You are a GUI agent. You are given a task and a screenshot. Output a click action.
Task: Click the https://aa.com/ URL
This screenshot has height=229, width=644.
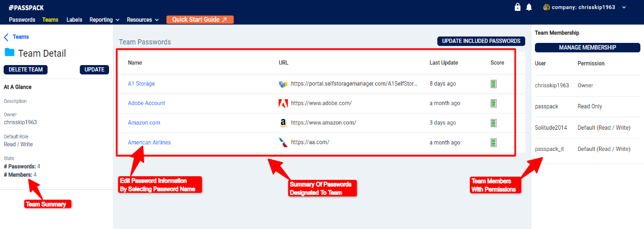pos(310,143)
